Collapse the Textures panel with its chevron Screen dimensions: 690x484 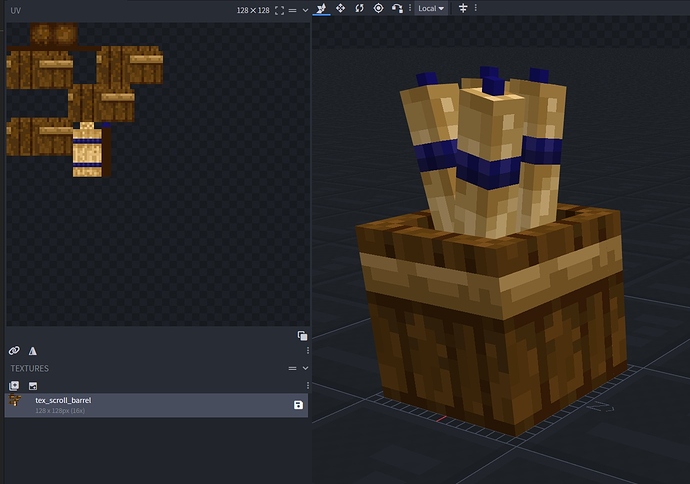pos(305,368)
